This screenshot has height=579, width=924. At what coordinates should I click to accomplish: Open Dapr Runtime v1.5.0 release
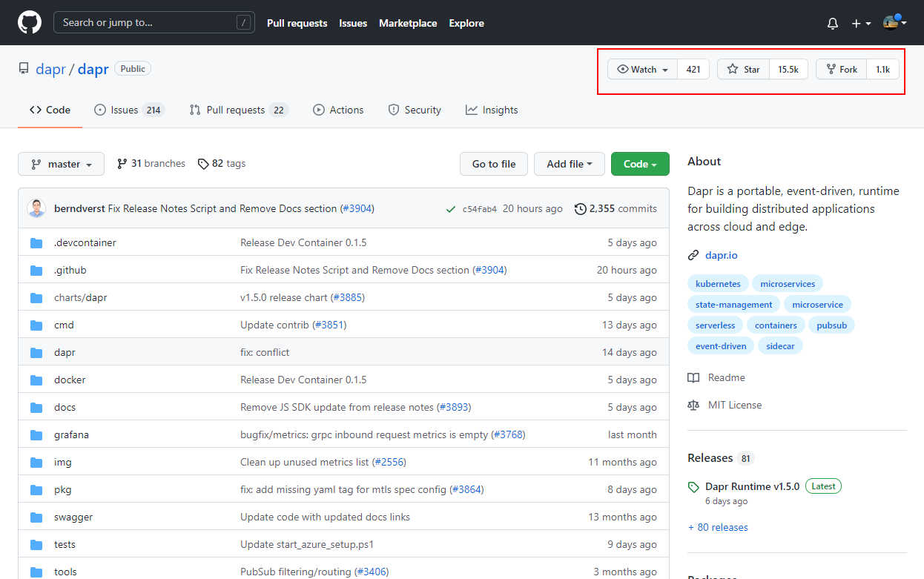coord(752,486)
